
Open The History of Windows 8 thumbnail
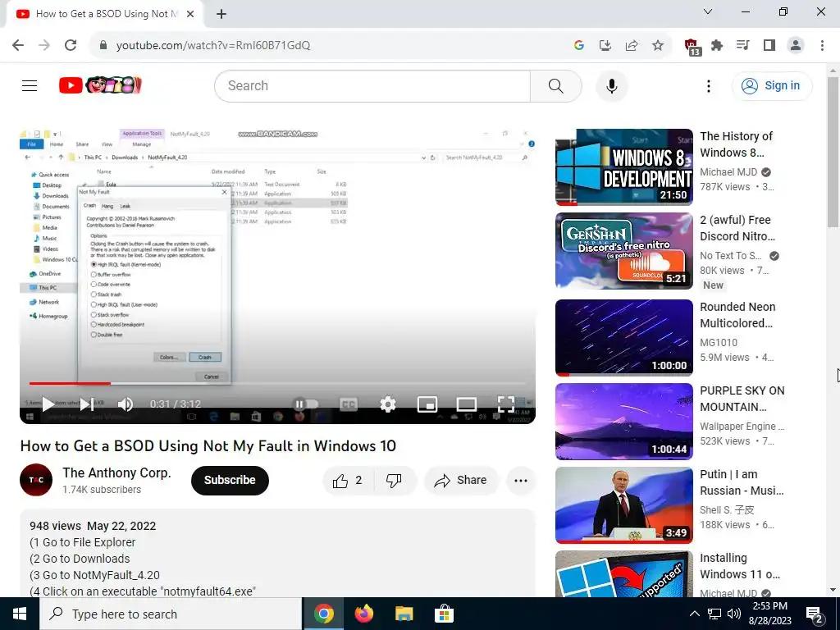click(624, 167)
